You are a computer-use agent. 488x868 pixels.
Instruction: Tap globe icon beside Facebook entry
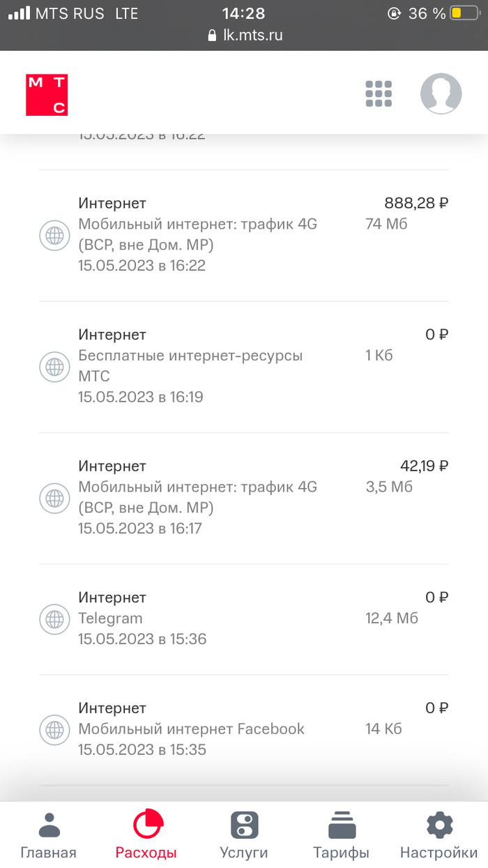click(x=54, y=729)
